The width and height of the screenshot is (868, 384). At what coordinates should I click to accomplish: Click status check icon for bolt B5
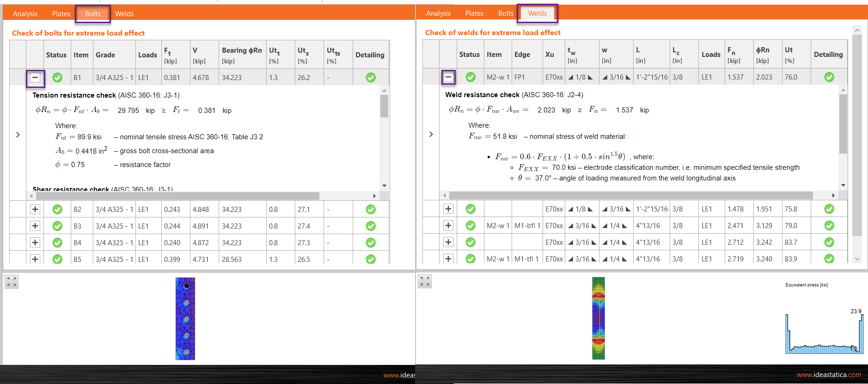(x=57, y=259)
